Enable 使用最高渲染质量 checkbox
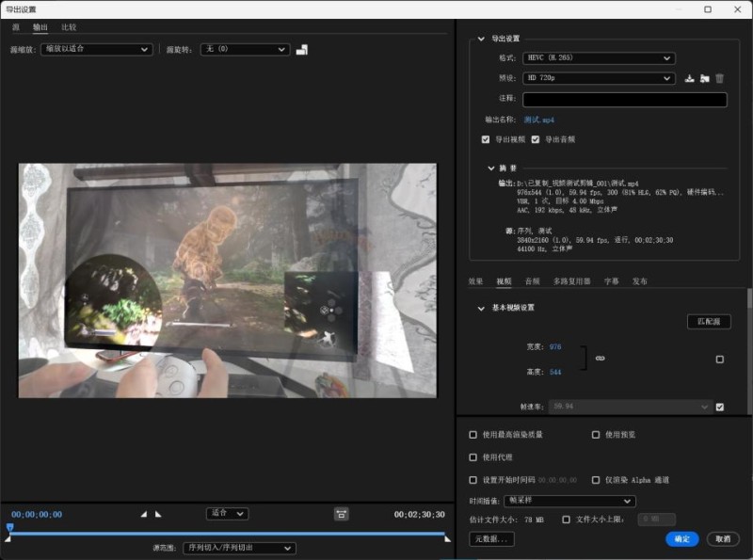 (x=473, y=435)
